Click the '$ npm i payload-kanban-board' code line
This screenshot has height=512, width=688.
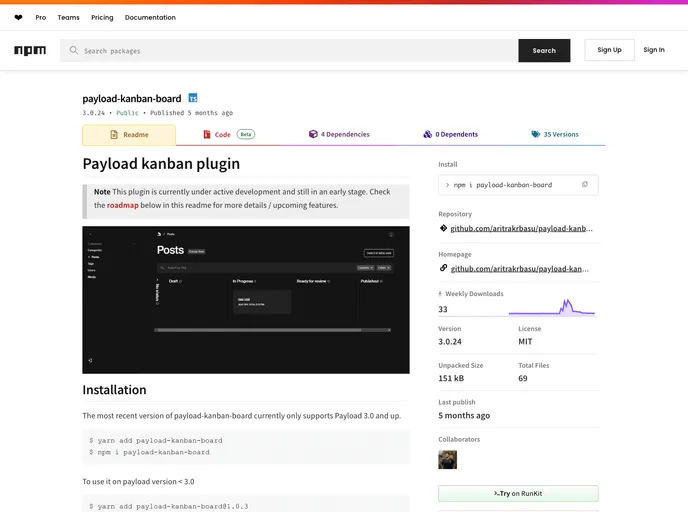click(x=149, y=452)
